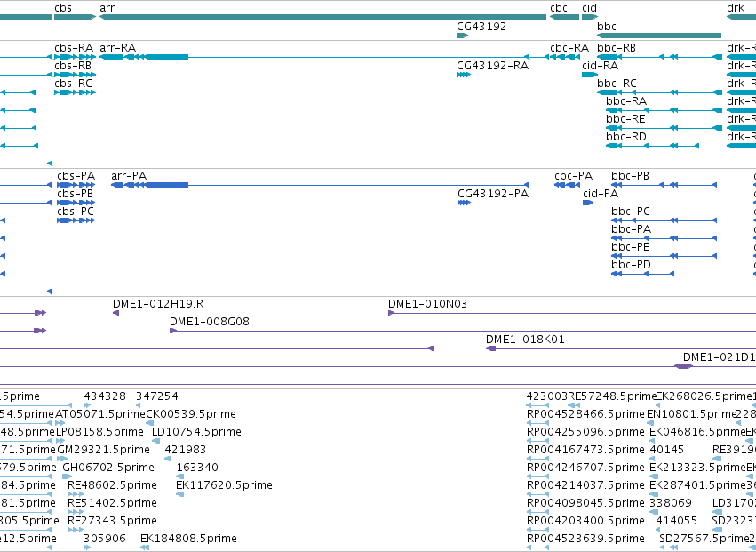Click the cbc gene label

(558, 8)
